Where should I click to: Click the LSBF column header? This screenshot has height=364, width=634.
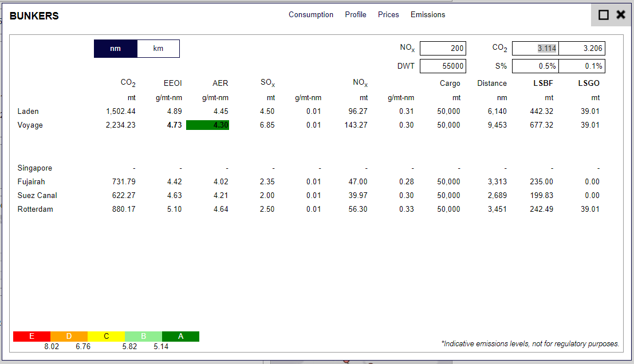[x=544, y=84]
